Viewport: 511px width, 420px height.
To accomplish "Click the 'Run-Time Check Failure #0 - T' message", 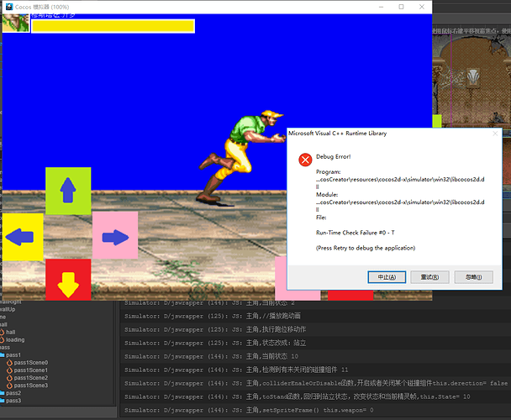I will coord(356,233).
